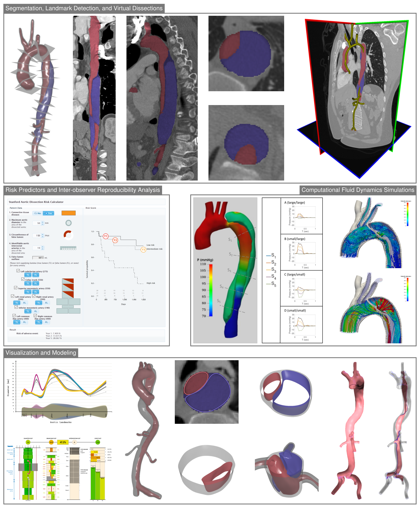Click the orange connective tissue color swatch
Screen dimensions: 420x507
[x=68, y=213]
